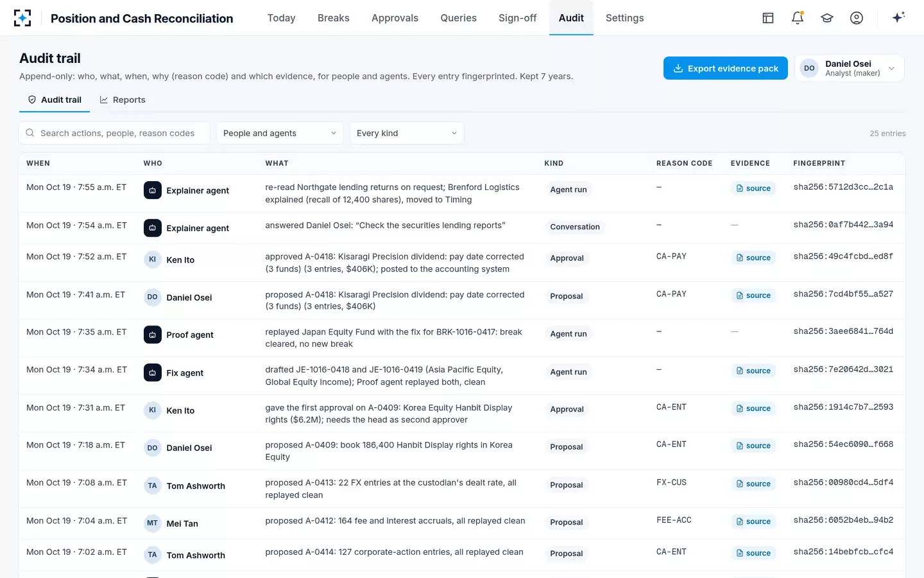Image resolution: width=924 pixels, height=578 pixels.
Task: Click the Agent run badge on Proof agent row
Action: point(569,334)
